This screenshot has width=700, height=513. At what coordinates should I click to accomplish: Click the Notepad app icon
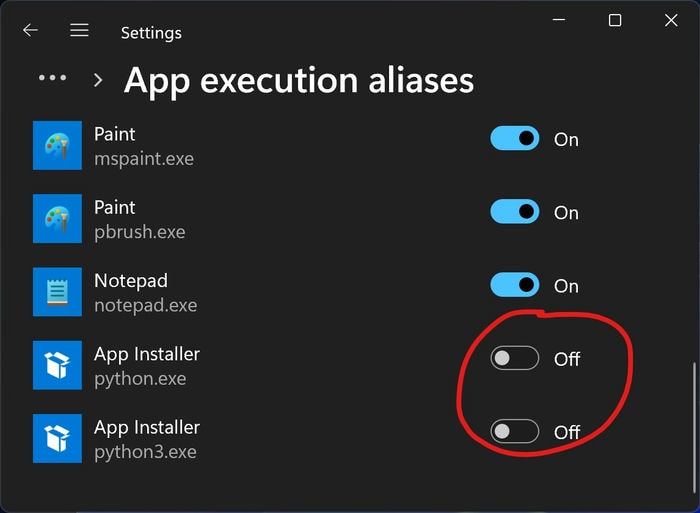pyautogui.click(x=58, y=292)
